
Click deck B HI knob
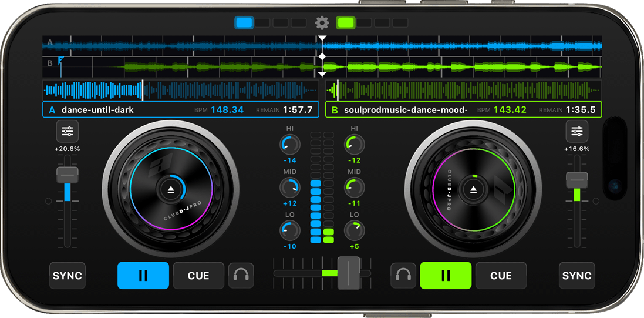(x=355, y=145)
